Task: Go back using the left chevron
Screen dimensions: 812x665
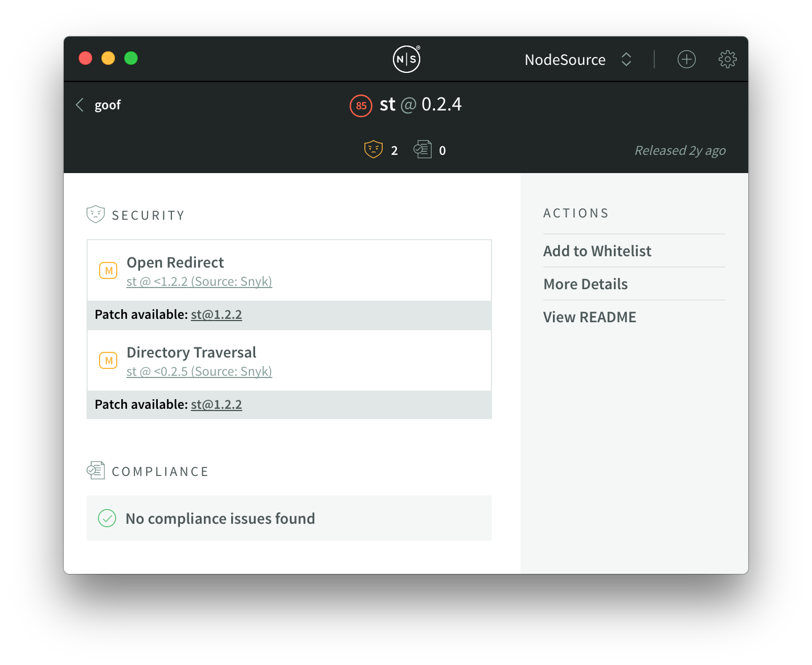Action: (80, 105)
